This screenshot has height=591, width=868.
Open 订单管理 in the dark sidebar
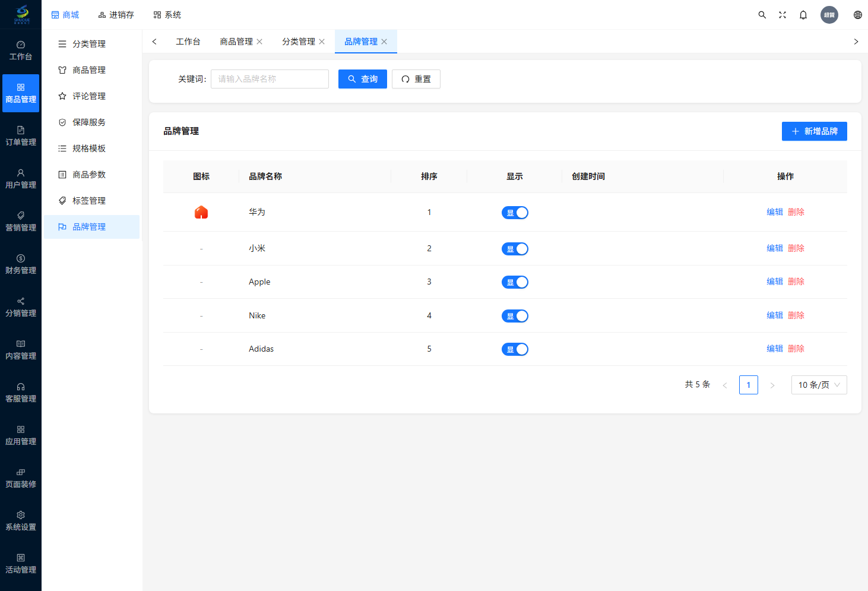click(21, 136)
